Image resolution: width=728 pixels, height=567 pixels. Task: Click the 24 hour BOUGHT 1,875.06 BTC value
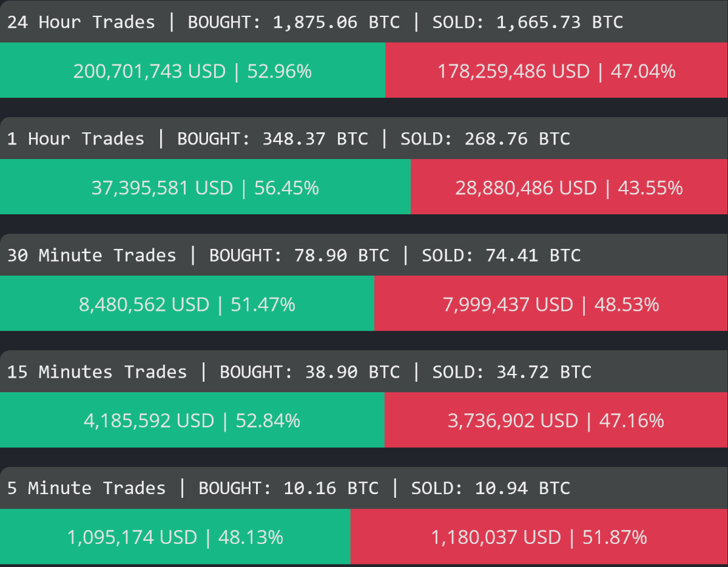click(294, 22)
